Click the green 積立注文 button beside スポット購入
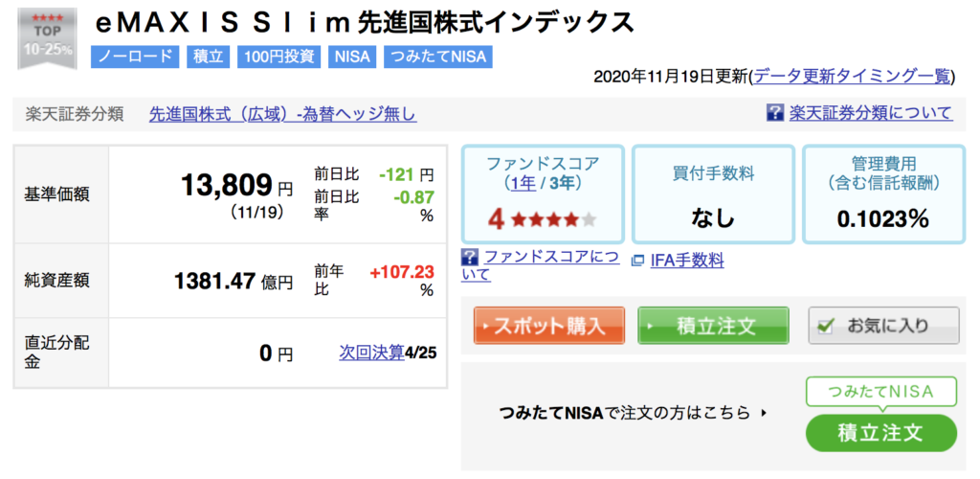Image resolution: width=980 pixels, height=479 pixels. tap(713, 325)
